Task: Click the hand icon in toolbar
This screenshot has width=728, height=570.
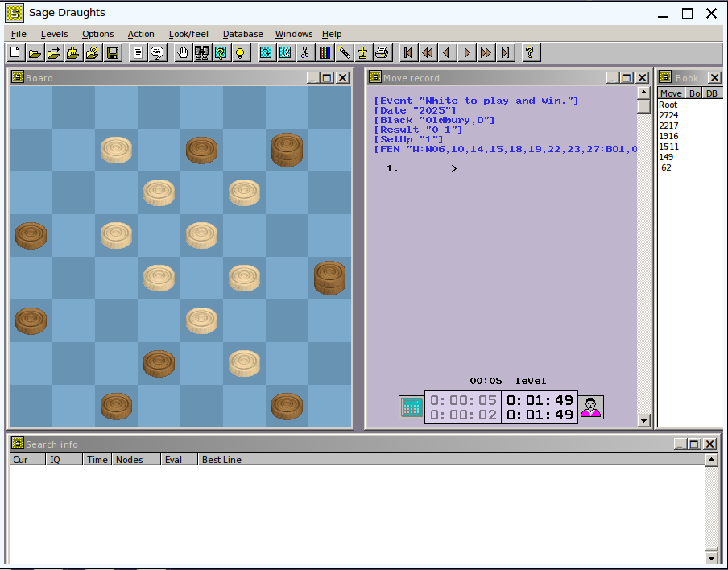Action: tap(183, 53)
